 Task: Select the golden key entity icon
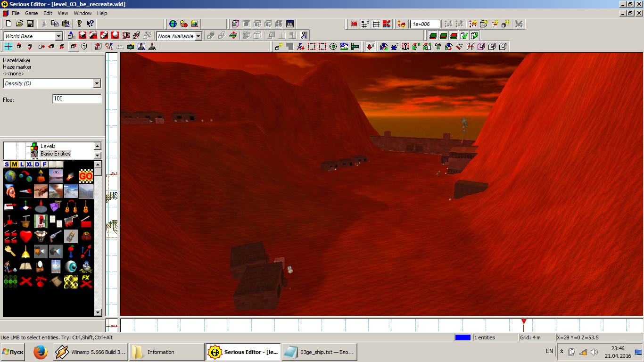pyautogui.click(x=10, y=251)
